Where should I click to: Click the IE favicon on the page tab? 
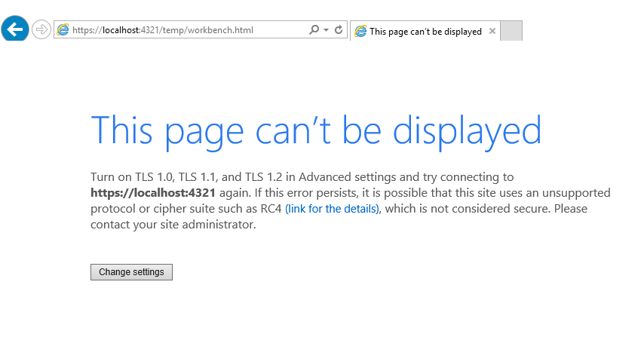pyautogui.click(x=360, y=32)
